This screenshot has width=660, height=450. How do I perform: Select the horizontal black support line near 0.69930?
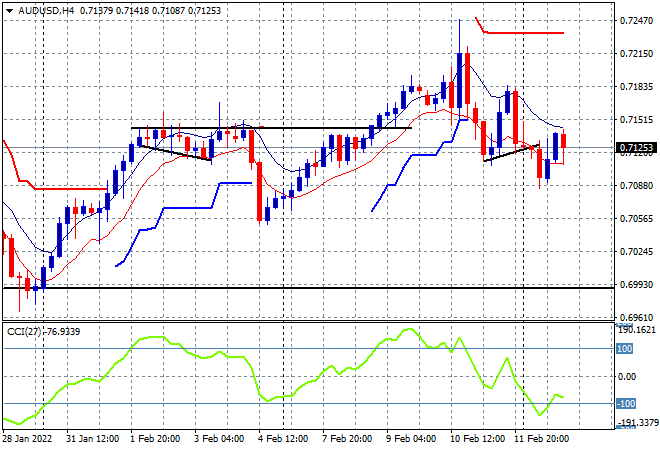308,288
